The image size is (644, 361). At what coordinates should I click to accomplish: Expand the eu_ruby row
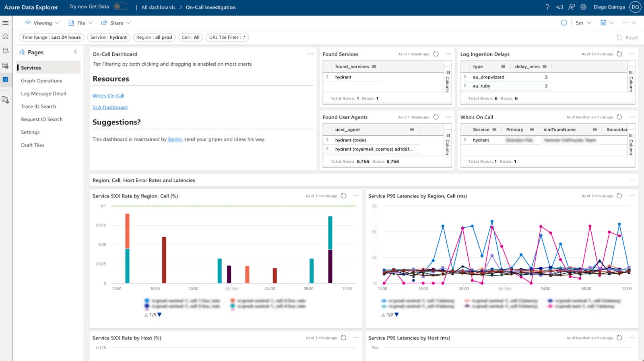465,85
